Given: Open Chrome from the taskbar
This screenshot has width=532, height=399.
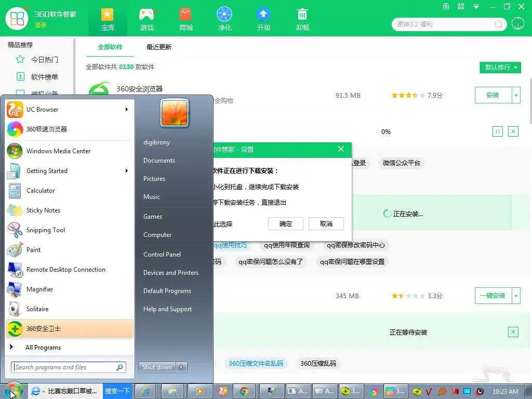Looking at the screenshot, I should pyautogui.click(x=244, y=391).
